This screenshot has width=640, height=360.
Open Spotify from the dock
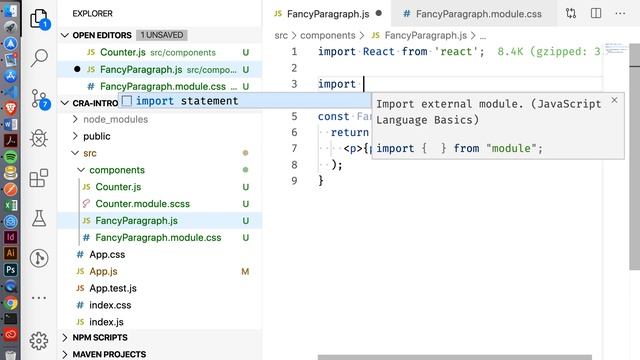point(11,156)
